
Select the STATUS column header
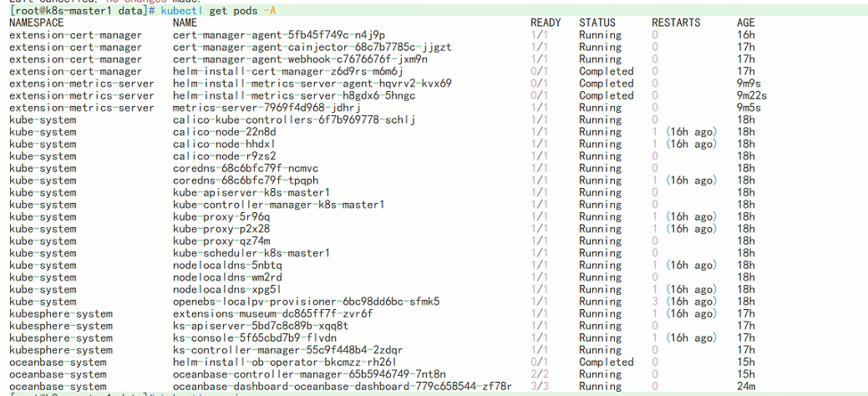[x=597, y=23]
